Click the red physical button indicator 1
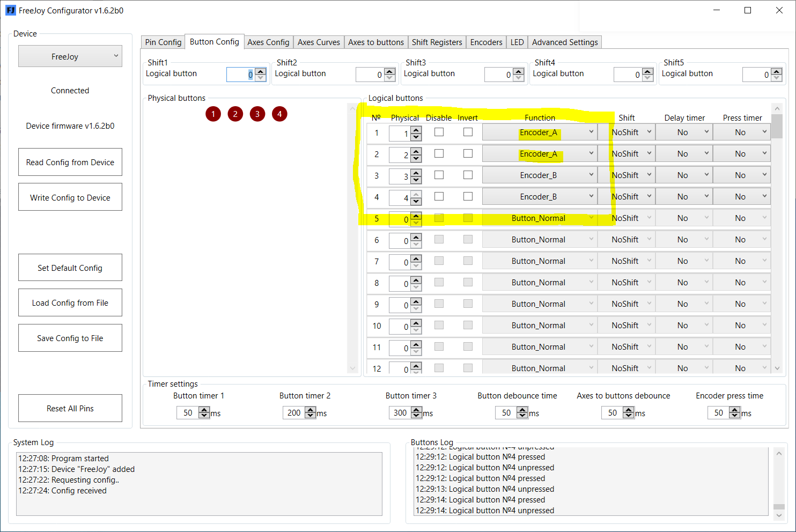 [x=213, y=114]
